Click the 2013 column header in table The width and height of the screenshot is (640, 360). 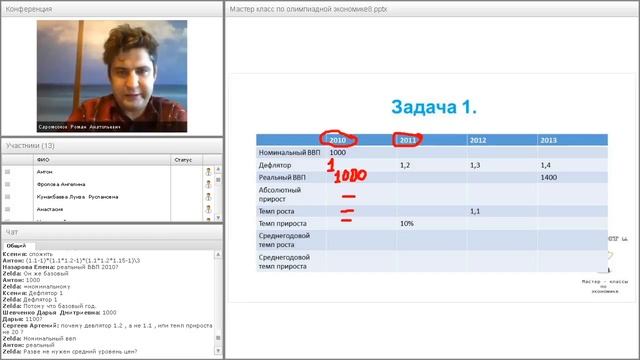point(548,140)
